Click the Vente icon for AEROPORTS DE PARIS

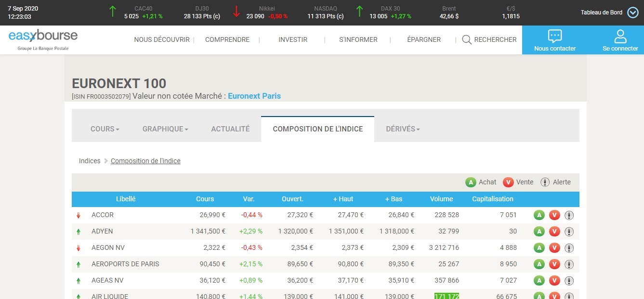tap(554, 264)
